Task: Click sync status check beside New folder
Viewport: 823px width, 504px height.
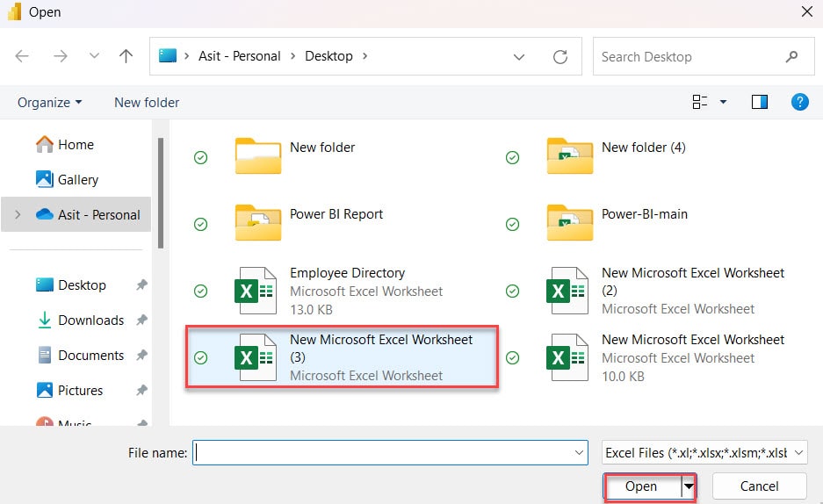Action: 200,157
